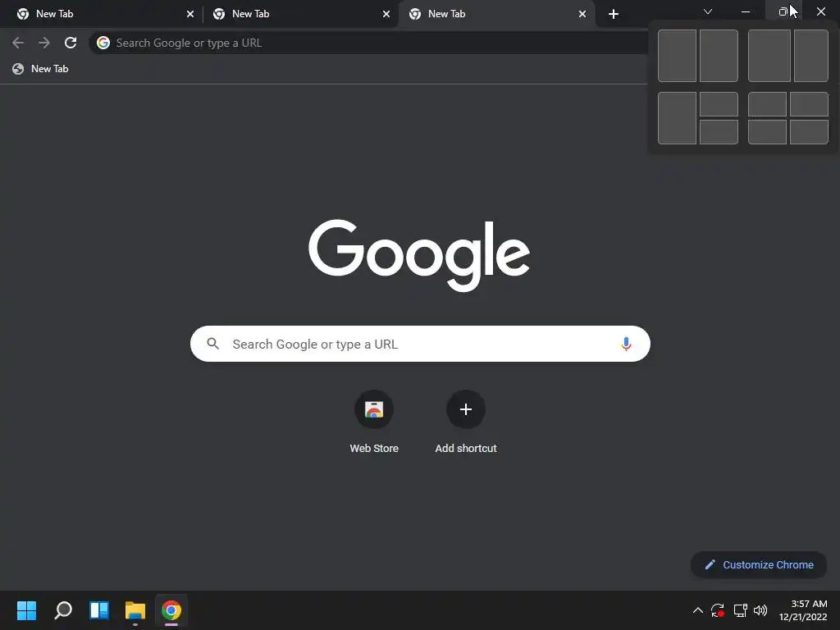Open the Windows Start menu
This screenshot has width=840, height=630.
(26, 610)
